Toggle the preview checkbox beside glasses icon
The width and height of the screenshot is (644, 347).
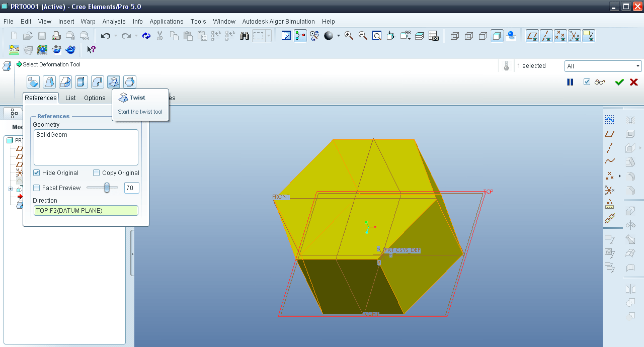[587, 82]
